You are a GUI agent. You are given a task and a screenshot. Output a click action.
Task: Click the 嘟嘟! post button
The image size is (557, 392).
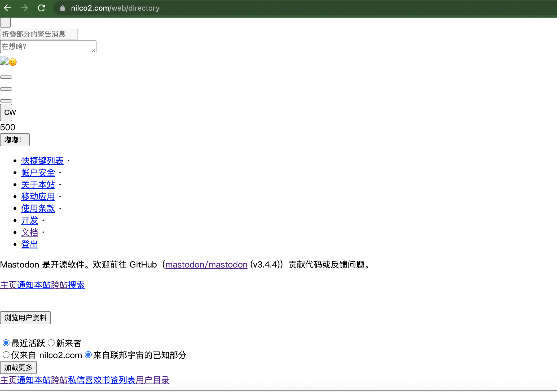[x=15, y=140]
